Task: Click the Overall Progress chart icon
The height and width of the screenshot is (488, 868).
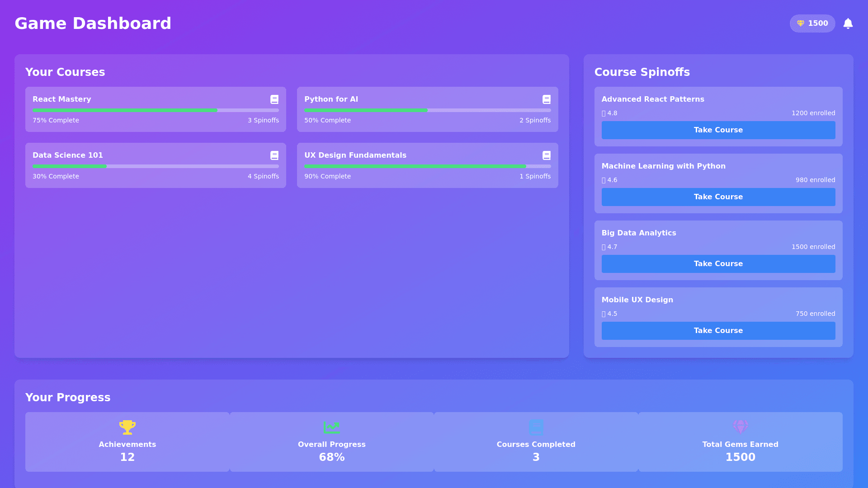Action: pyautogui.click(x=331, y=427)
